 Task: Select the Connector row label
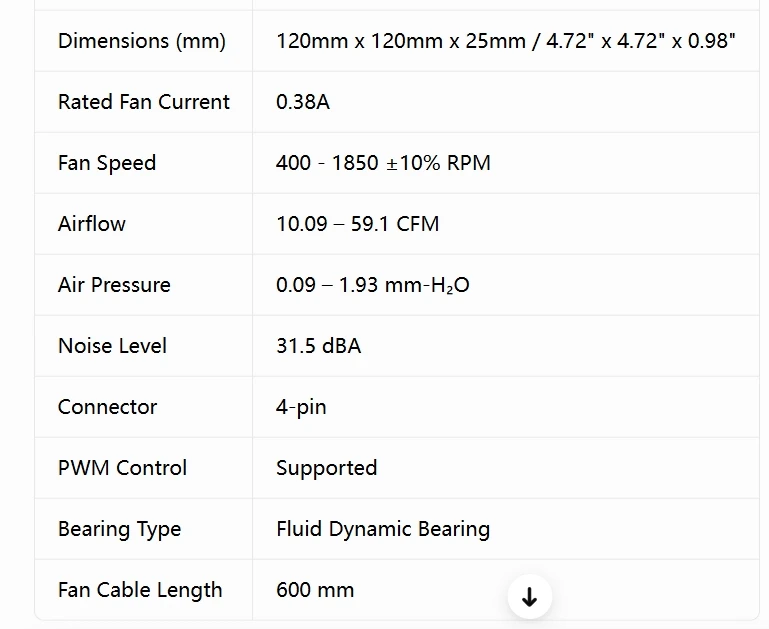click(107, 407)
